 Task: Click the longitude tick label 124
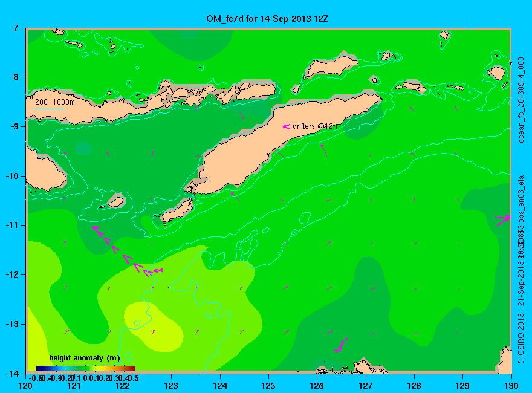point(220,386)
